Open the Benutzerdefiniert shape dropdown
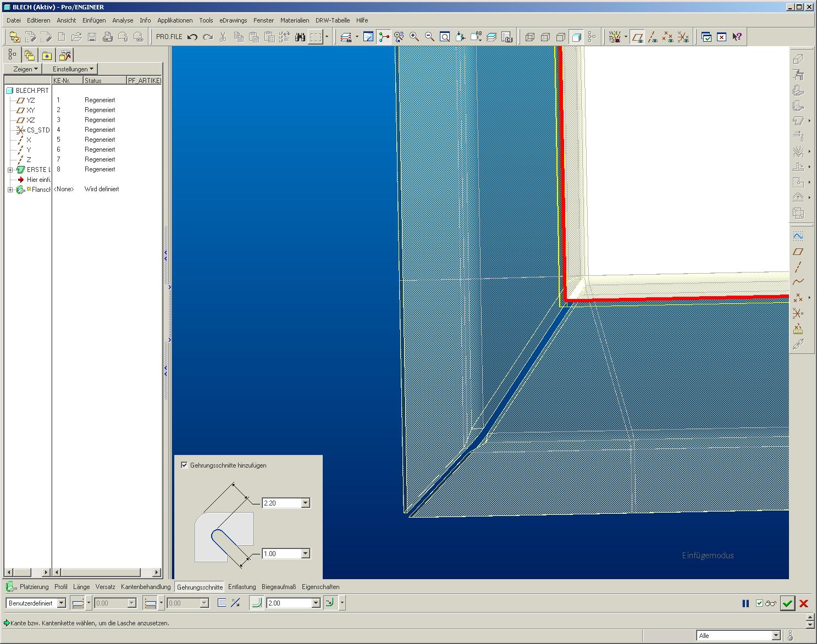Image resolution: width=817 pixels, height=644 pixels. pos(62,603)
